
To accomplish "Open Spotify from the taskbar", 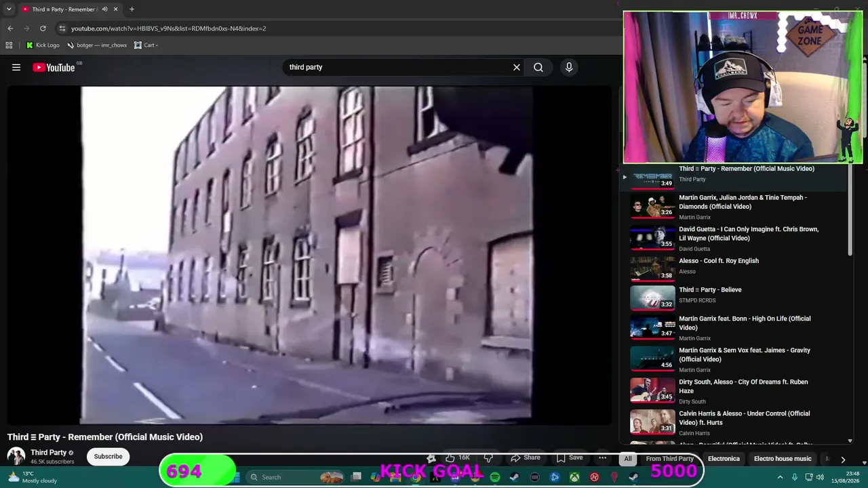I will [x=495, y=477].
